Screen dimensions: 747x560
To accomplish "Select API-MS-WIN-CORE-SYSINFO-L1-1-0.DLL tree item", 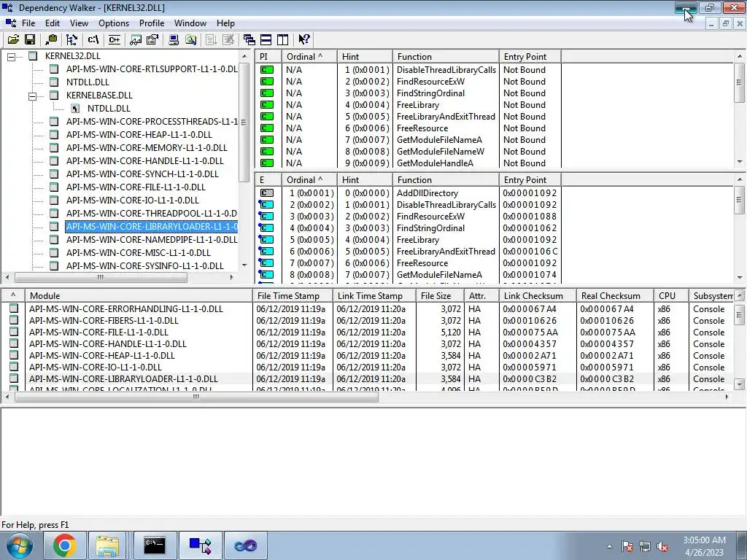I will [x=145, y=265].
